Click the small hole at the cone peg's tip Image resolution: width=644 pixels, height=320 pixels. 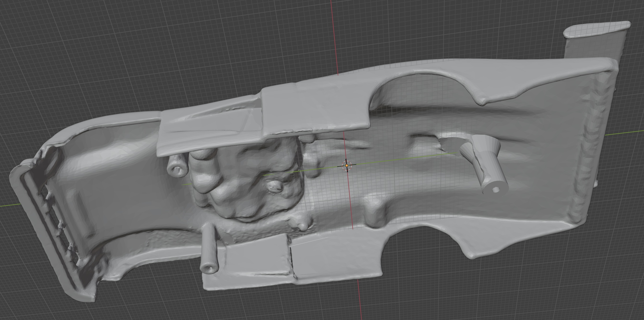[496, 190]
